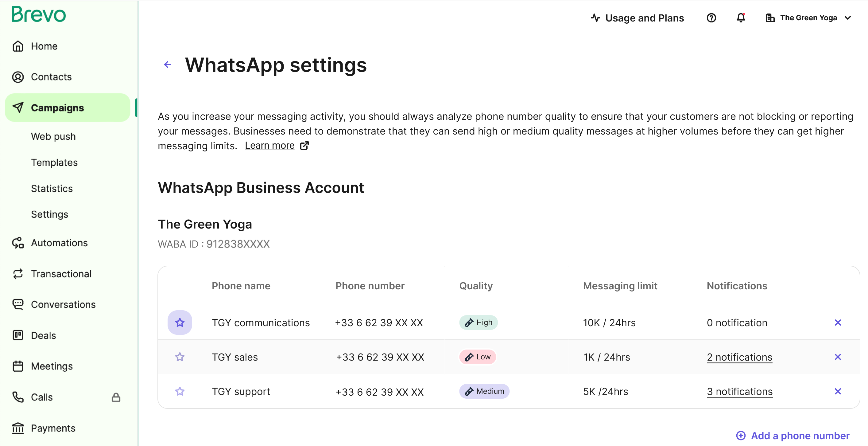Viewport: 868px width, 446px height.
Task: Select Campaigns in the sidebar
Action: pyautogui.click(x=68, y=108)
